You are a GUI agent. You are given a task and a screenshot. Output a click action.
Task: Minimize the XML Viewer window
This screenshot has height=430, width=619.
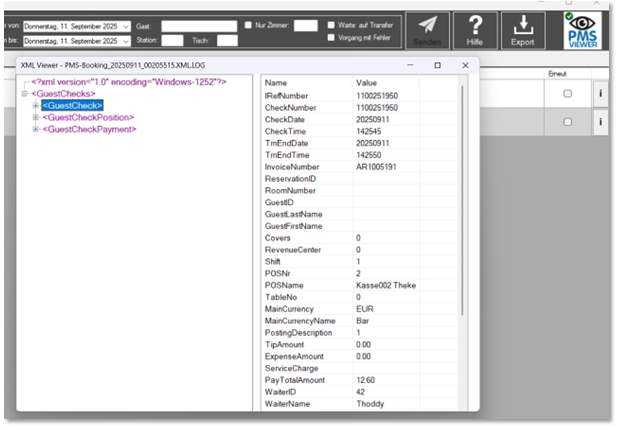(x=410, y=65)
